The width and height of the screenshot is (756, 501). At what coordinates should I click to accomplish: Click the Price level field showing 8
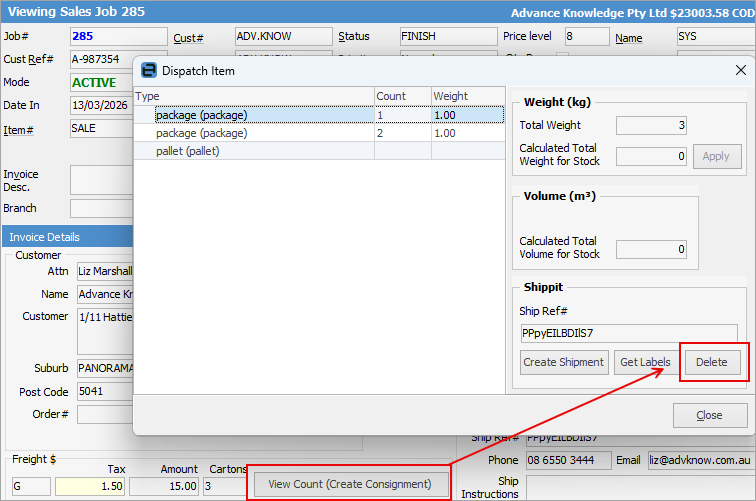(587, 36)
